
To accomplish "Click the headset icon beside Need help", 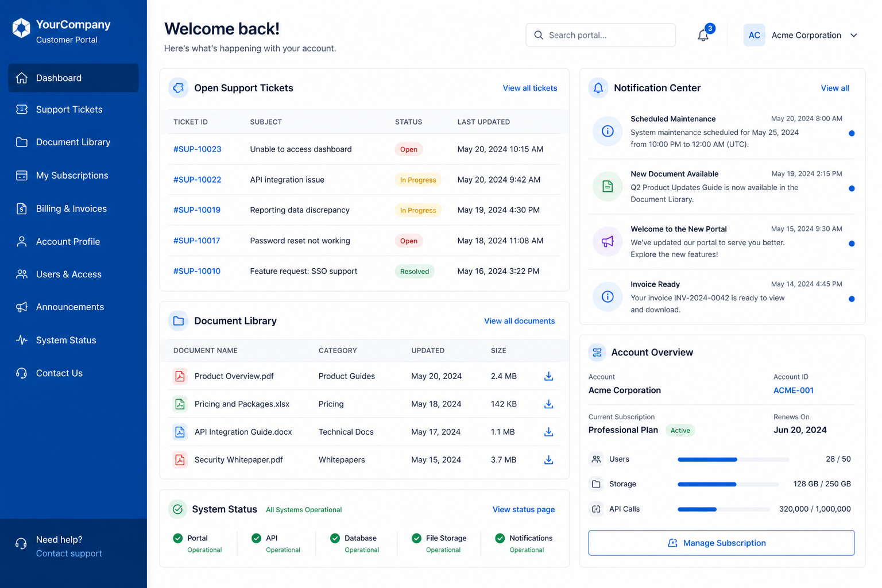I will [x=21, y=544].
